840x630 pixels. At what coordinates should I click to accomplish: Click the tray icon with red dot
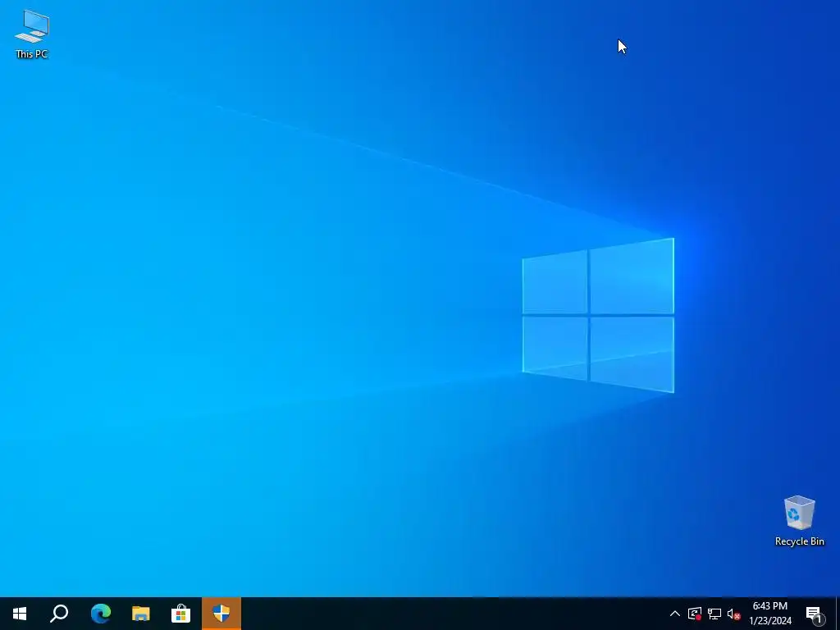pyautogui.click(x=695, y=614)
